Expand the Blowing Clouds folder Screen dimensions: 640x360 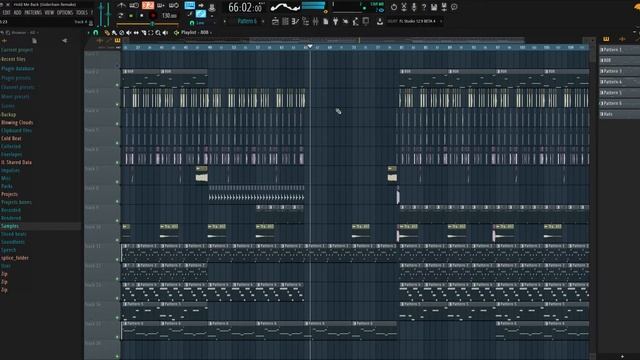click(17, 122)
